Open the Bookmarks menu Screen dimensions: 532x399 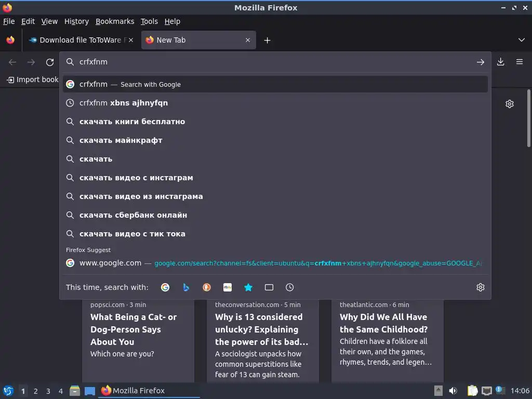tap(115, 21)
